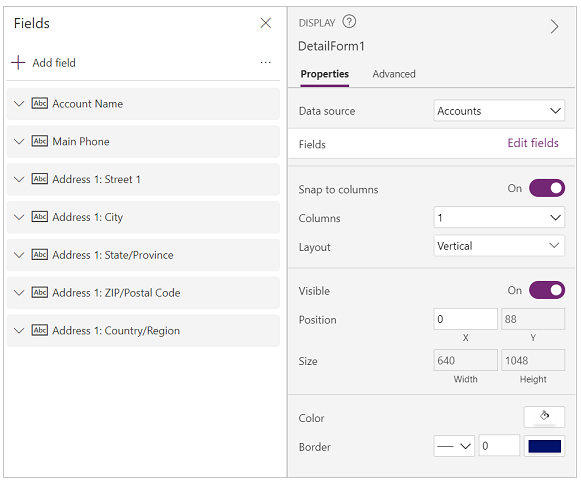This screenshot has height=483, width=581.
Task: Click the help question mark icon beside DISPLAY
Action: pyautogui.click(x=349, y=21)
